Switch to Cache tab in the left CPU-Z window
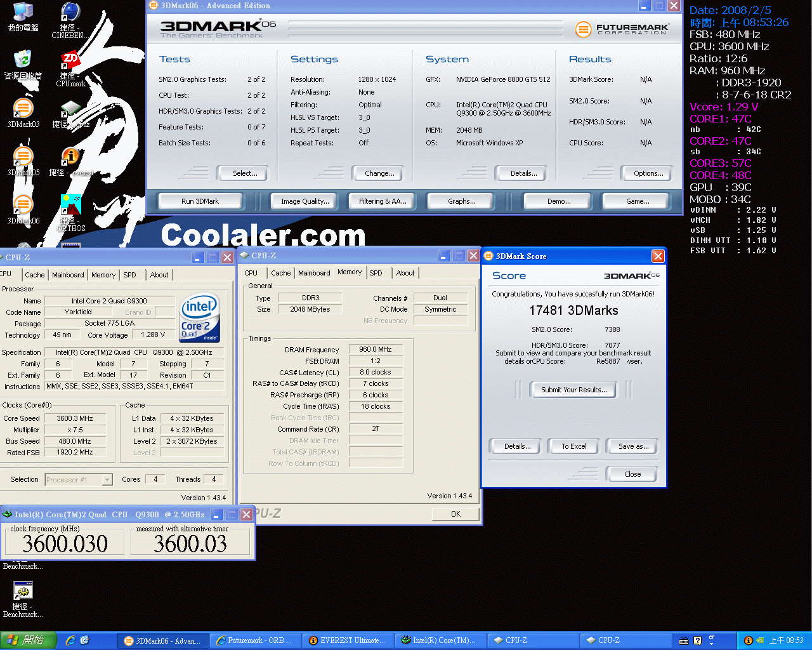812x650 pixels. [35, 275]
